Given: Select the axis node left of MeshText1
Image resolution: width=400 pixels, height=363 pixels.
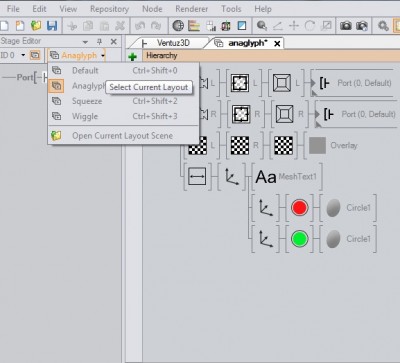Looking at the screenshot, I should tap(231, 177).
